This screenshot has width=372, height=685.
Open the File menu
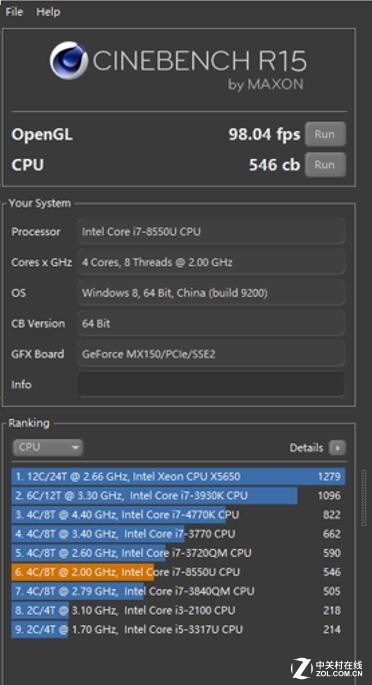click(x=14, y=12)
